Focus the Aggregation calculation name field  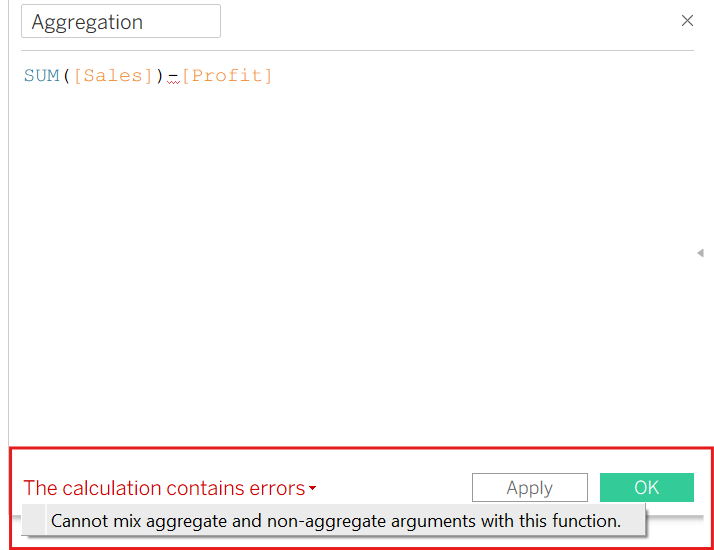(x=121, y=21)
